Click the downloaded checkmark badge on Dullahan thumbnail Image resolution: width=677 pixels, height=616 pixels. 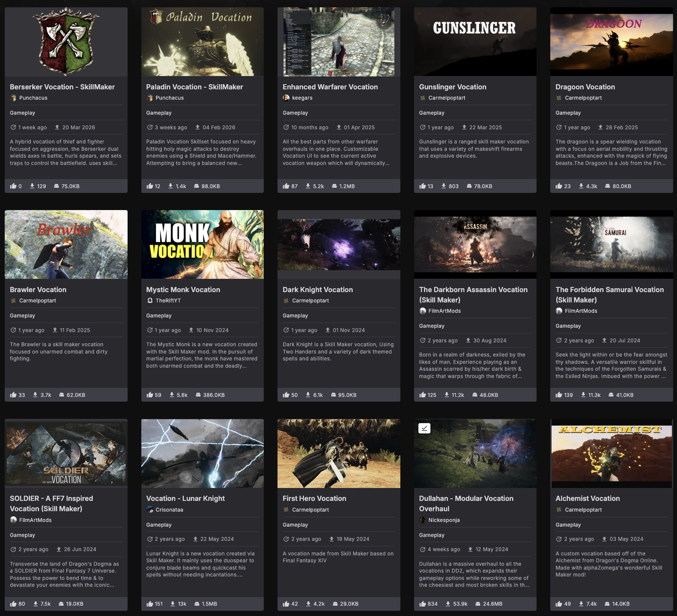424,428
